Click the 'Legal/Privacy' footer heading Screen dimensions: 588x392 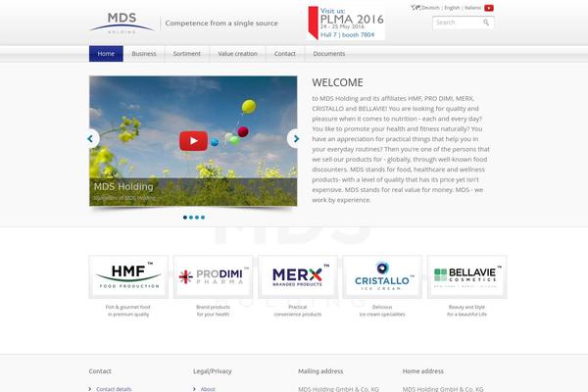click(213, 371)
